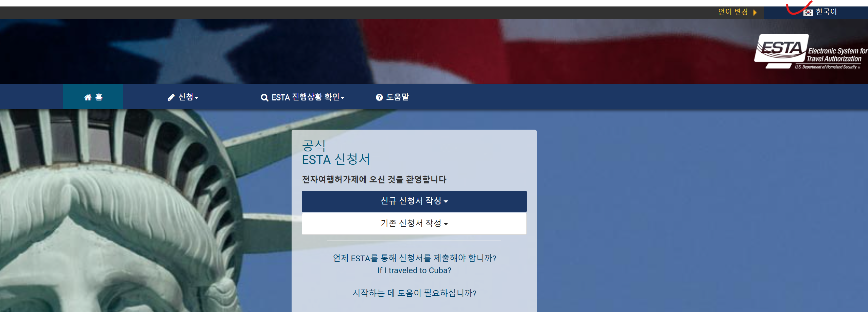The height and width of the screenshot is (312, 868).
Task: Click the Korean flag icon
Action: tap(808, 13)
